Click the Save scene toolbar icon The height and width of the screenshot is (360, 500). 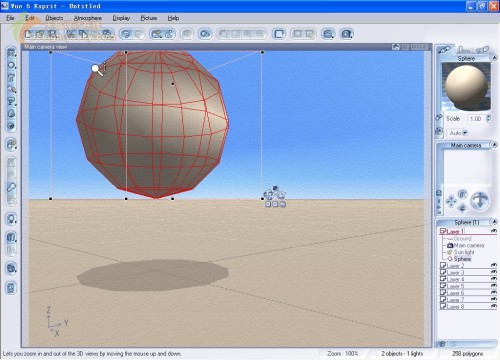coord(52,34)
